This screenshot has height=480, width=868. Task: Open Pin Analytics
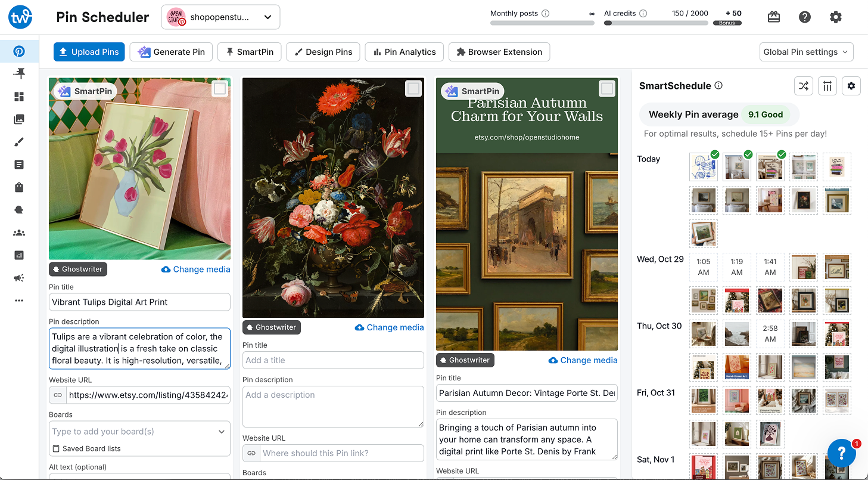click(x=405, y=52)
